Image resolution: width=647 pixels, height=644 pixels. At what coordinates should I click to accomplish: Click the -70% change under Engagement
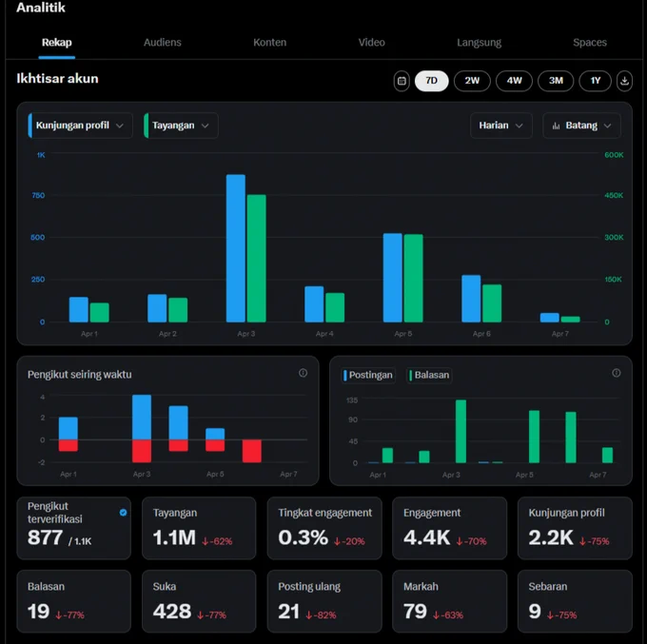[471, 541]
